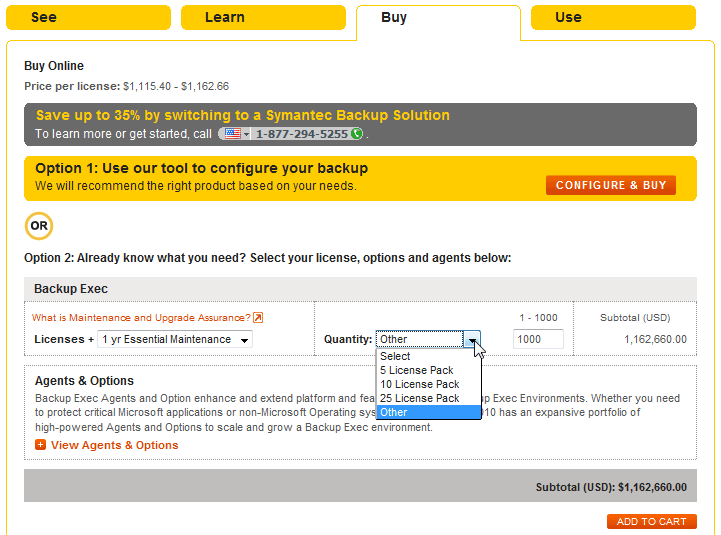Open the 1 yr Essential Maintenance dropdown

175,339
